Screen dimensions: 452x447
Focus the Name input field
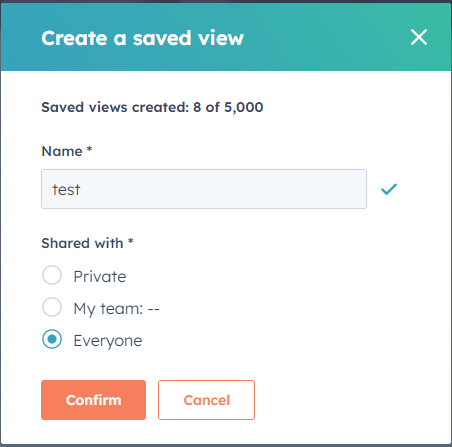coord(204,189)
